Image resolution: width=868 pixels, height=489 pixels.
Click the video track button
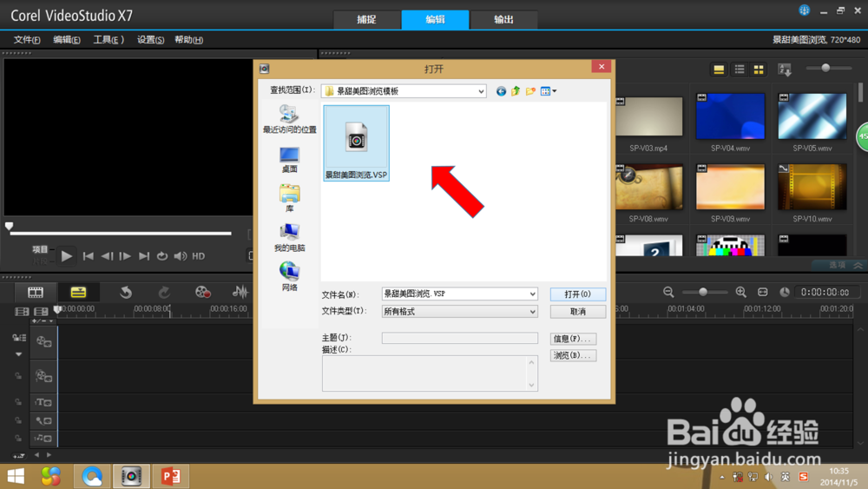coord(43,341)
